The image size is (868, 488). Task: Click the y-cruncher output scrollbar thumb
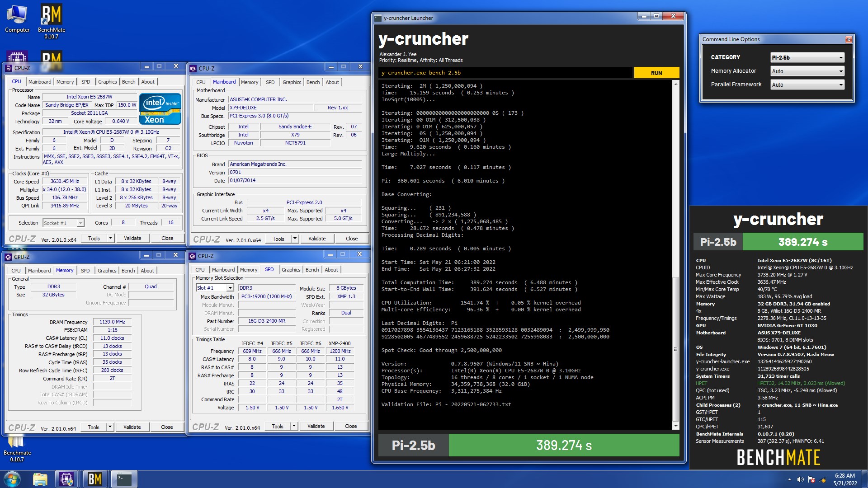coord(676,349)
